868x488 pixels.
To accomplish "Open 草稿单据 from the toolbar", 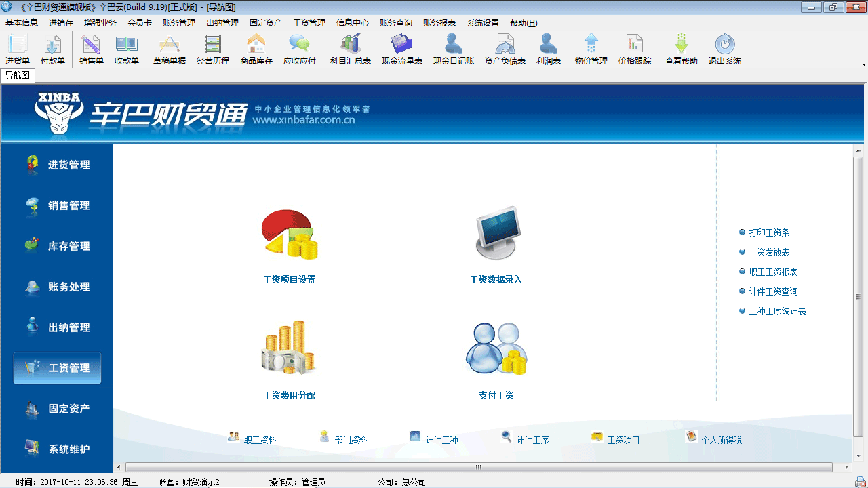I will pyautogui.click(x=170, y=49).
